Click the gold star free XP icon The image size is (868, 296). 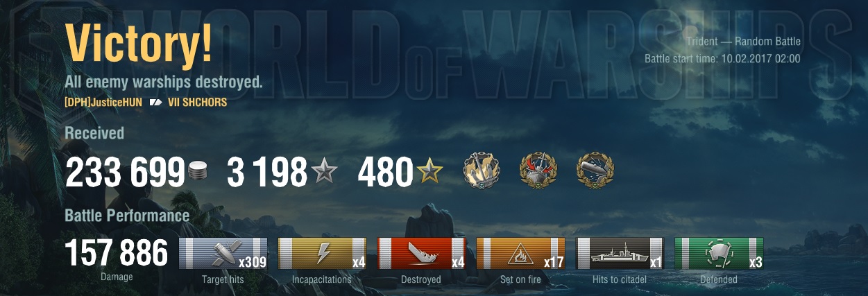point(429,171)
